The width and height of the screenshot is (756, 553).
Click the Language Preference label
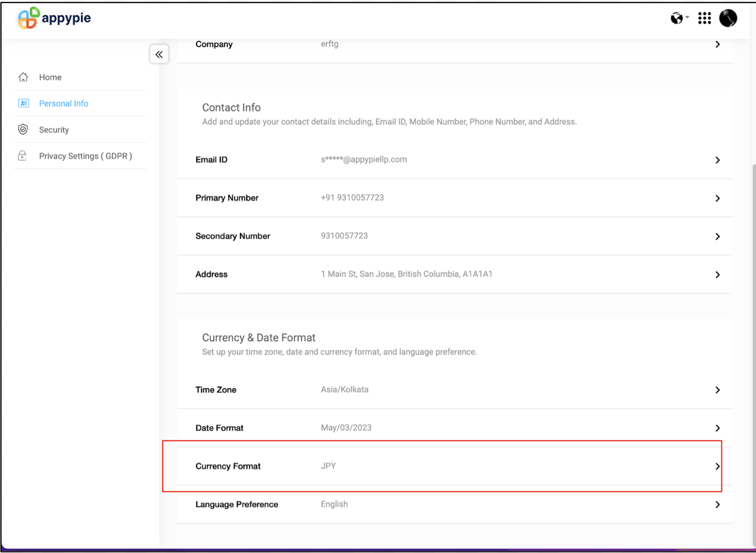(x=237, y=504)
